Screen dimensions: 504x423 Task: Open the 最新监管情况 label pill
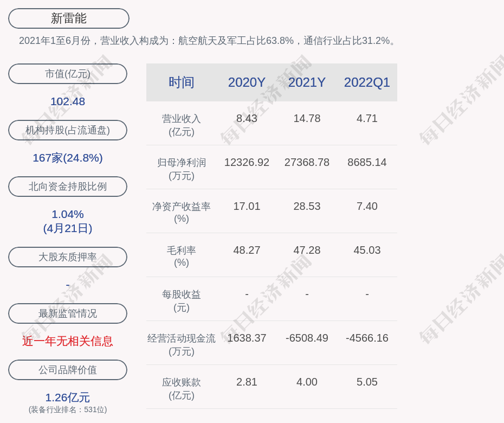point(68,313)
